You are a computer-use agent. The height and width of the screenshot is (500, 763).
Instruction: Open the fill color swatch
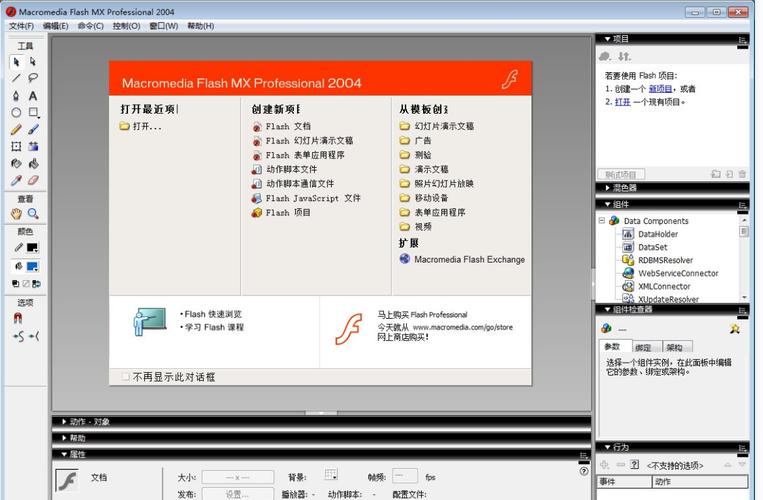tap(33, 267)
